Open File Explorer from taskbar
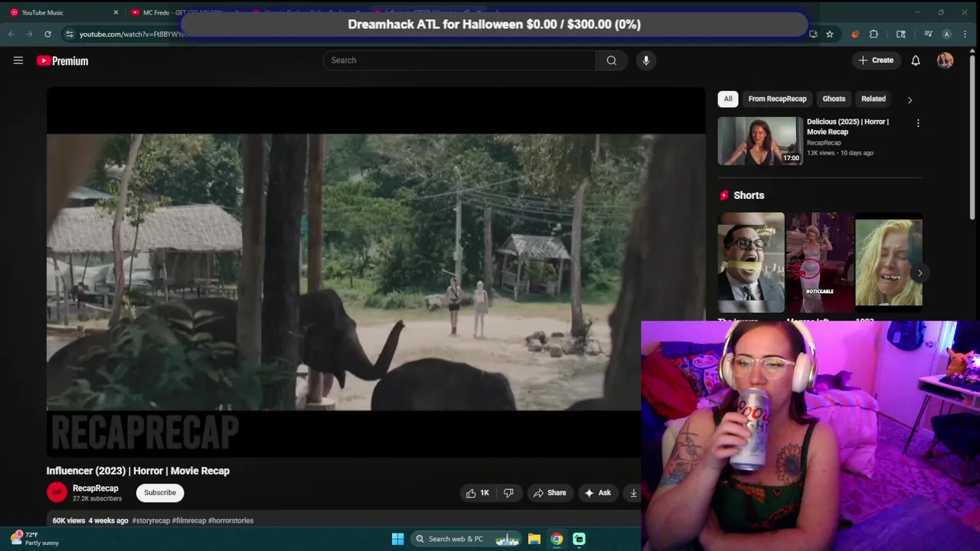Viewport: 980px width, 551px height. point(534,539)
